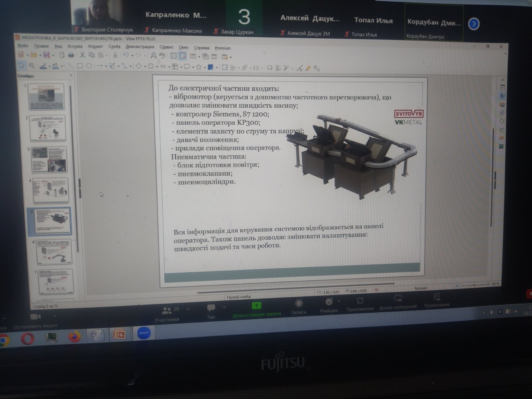Click the spellcheck abc icon
This screenshot has height=399, width=532.
[x=162, y=56]
